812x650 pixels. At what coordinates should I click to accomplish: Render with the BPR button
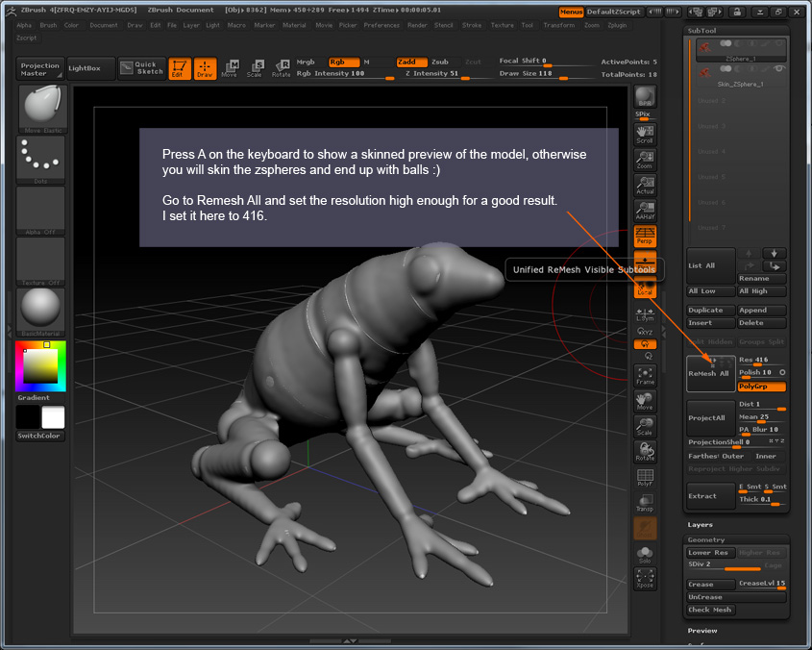tap(645, 96)
